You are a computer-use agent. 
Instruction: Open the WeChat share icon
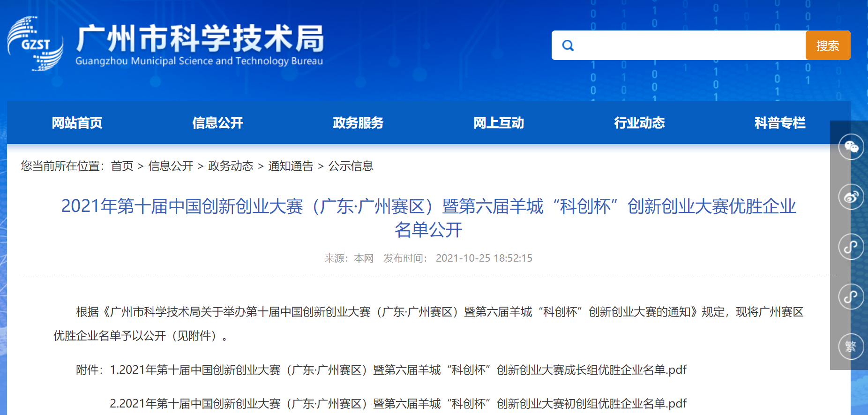[851, 147]
